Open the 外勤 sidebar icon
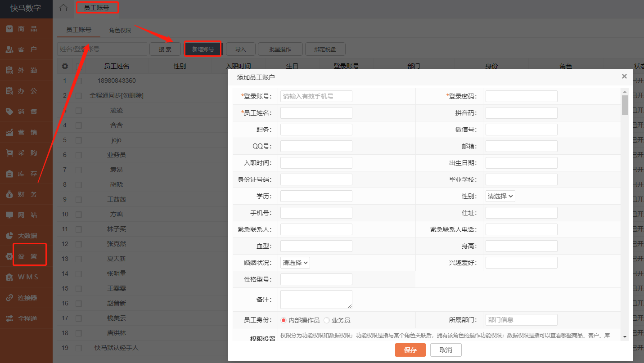This screenshot has width=644, height=363. [9, 70]
